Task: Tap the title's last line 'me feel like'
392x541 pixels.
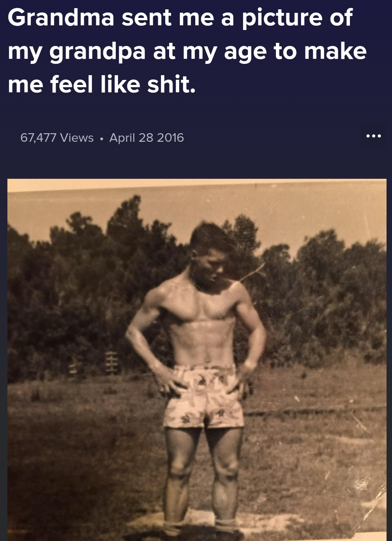Action: tap(74, 85)
